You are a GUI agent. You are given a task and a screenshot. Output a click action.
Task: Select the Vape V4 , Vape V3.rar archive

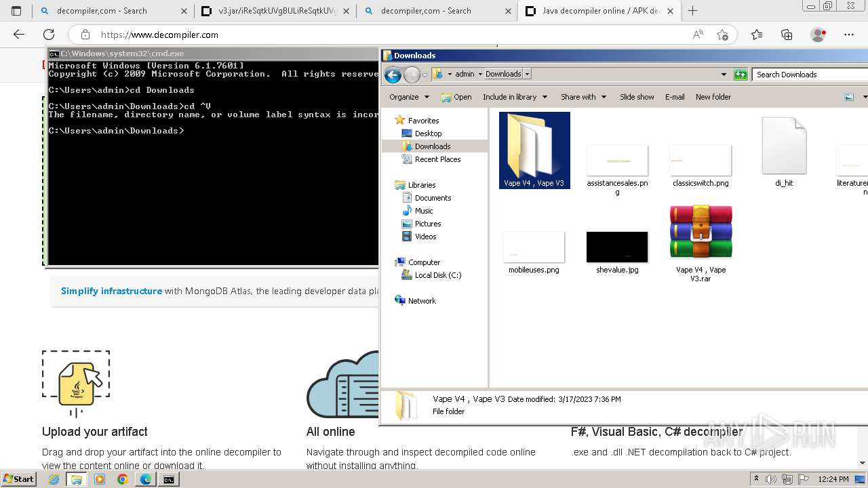coord(701,243)
